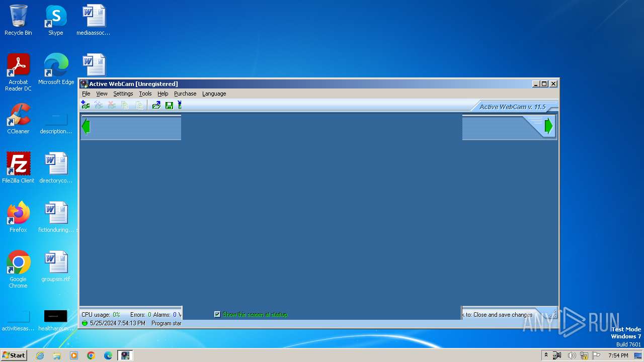Select the directoryco Word document icon

coord(56,168)
